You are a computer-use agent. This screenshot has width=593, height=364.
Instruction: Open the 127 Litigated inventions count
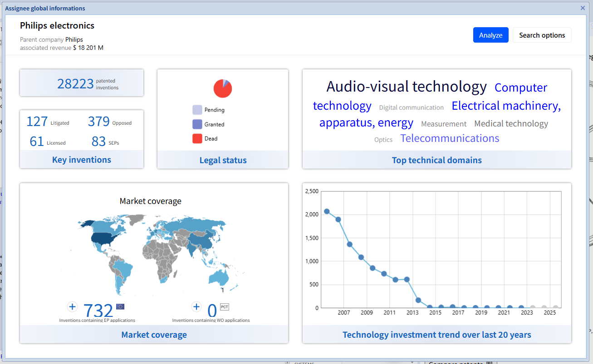click(37, 121)
